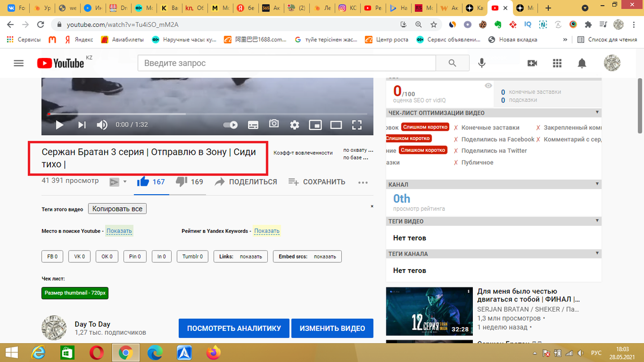The image size is (644, 362).
Task: Dislike the video with thumbs down
Action: [x=189, y=182]
